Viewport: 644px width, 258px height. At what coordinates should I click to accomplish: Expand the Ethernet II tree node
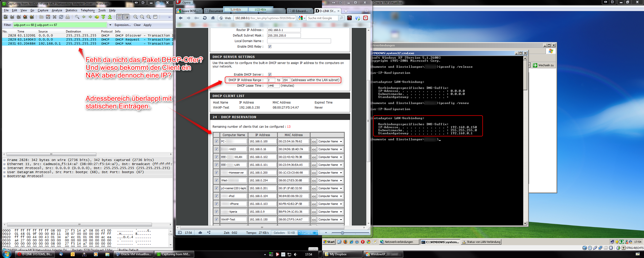(4, 164)
